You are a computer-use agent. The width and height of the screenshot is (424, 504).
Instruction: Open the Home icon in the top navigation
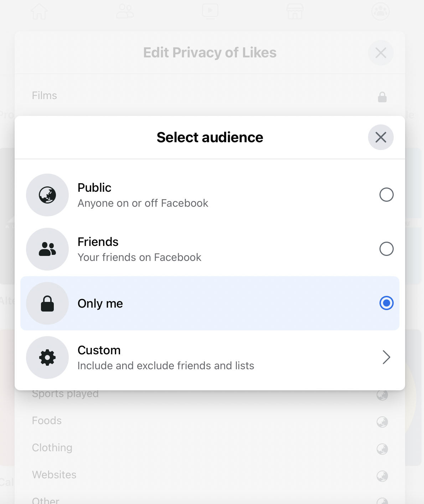coord(40,11)
